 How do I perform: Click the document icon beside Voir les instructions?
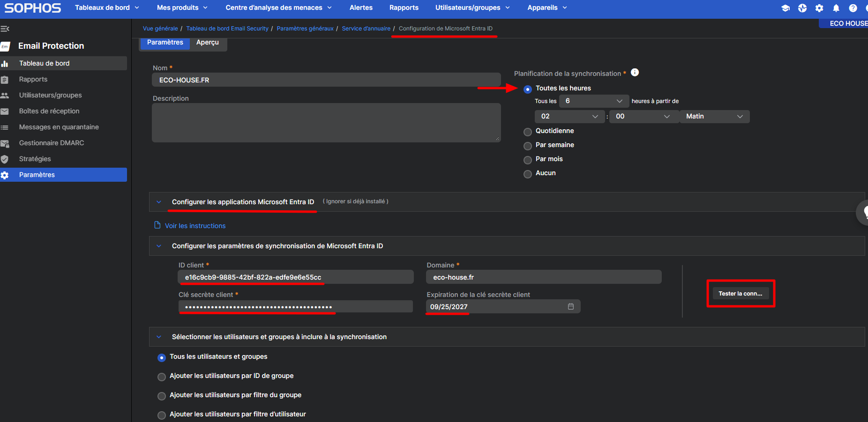(157, 225)
